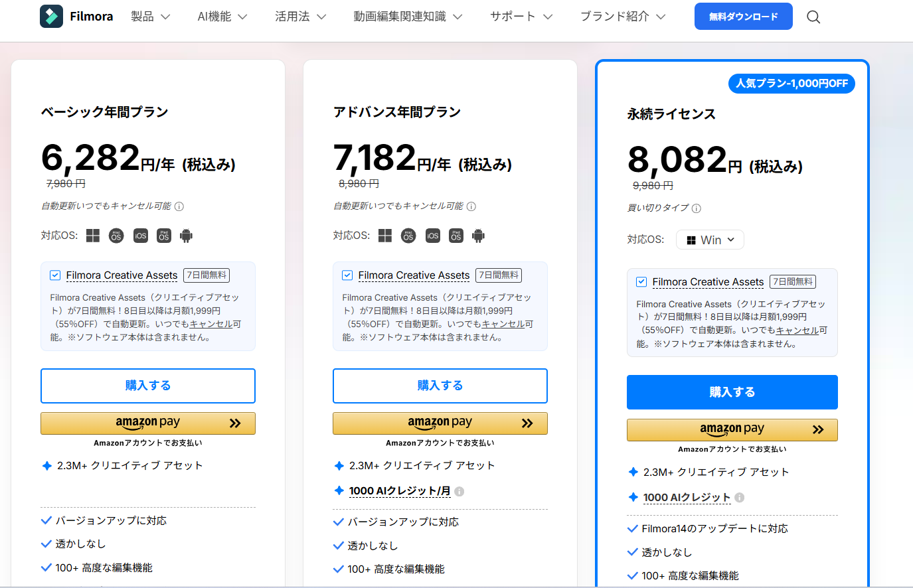This screenshot has width=913, height=588.
Task: Click Windows OS icon in Basic plan
Action: point(93,236)
